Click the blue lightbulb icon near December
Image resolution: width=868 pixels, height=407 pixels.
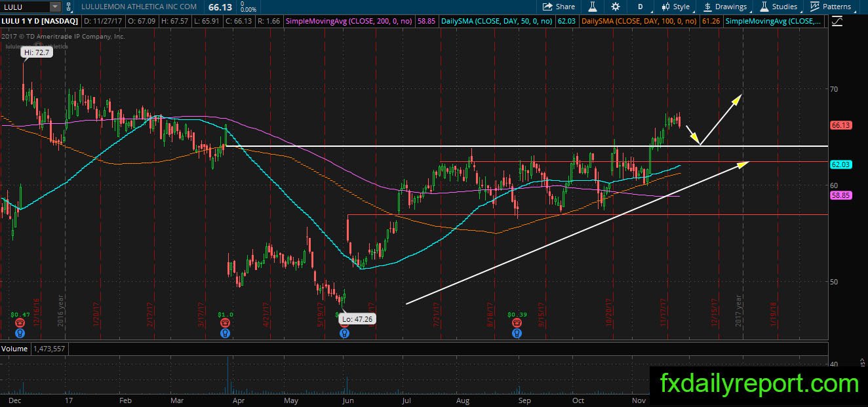[x=20, y=333]
